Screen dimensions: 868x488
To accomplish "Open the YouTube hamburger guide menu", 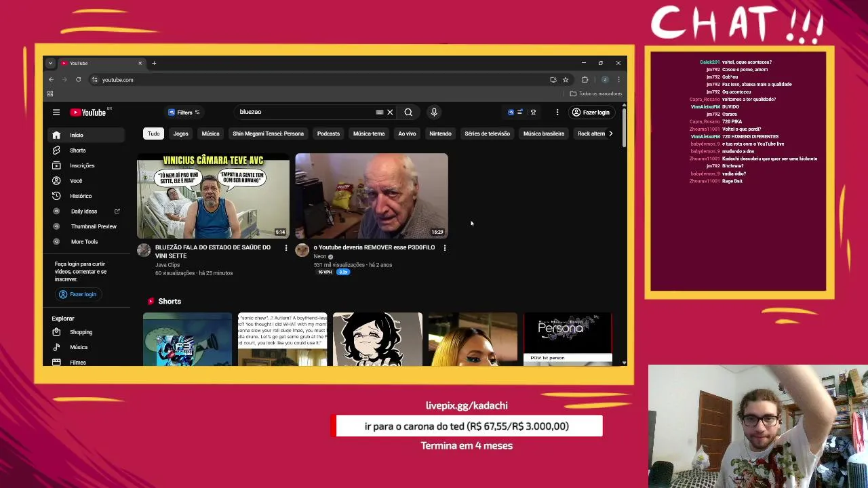I will 56,113.
